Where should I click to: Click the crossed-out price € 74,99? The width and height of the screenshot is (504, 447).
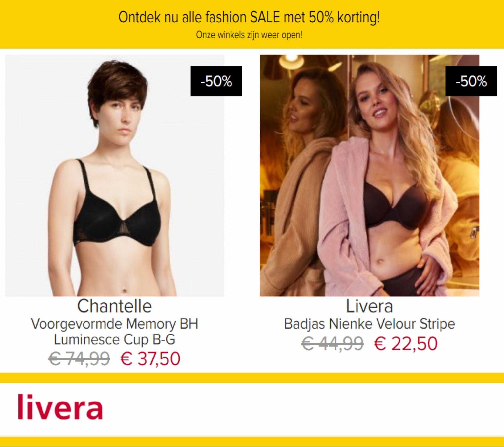tap(79, 359)
